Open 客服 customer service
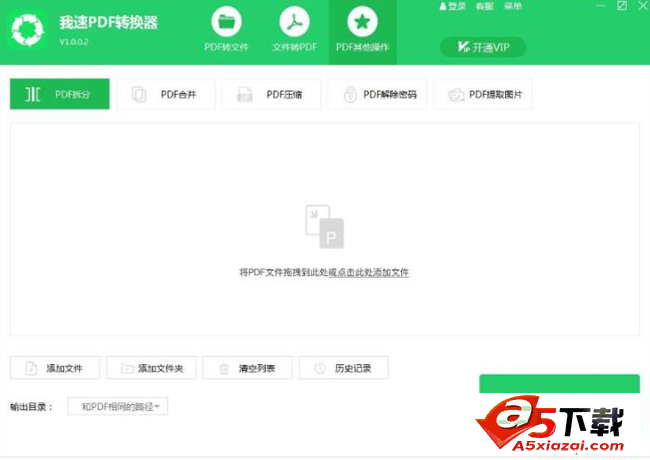Viewport: 650px width, 460px height. pos(485,6)
